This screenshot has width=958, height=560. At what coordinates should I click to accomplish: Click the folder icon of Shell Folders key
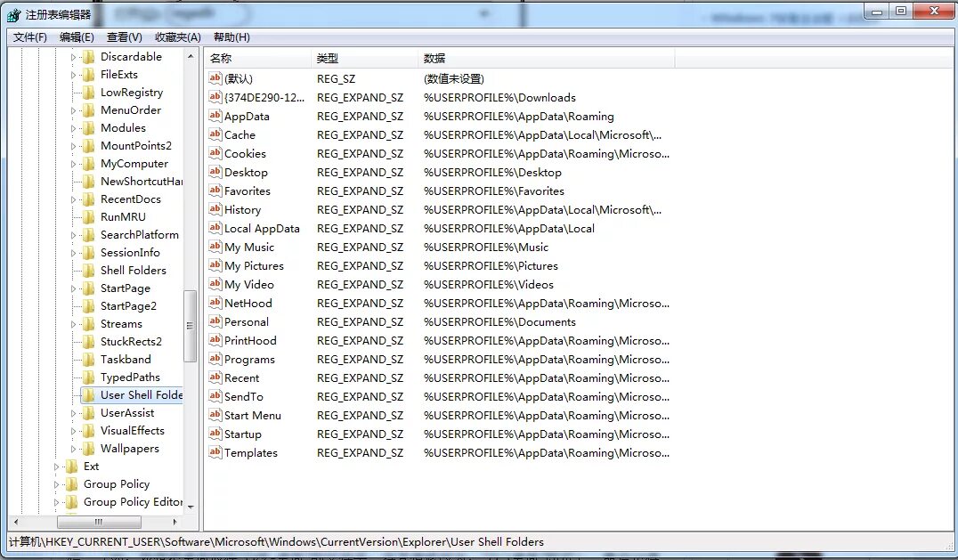(89, 271)
